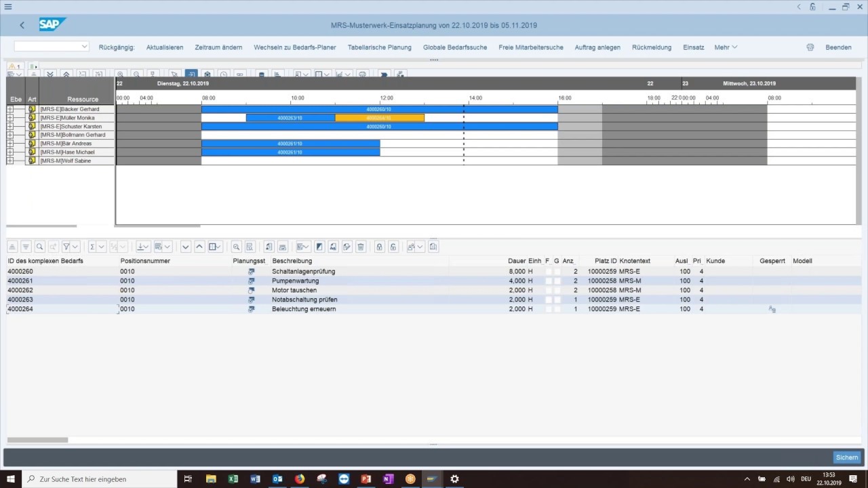Select the pointer selection tool in planning toolbar

pos(174,75)
